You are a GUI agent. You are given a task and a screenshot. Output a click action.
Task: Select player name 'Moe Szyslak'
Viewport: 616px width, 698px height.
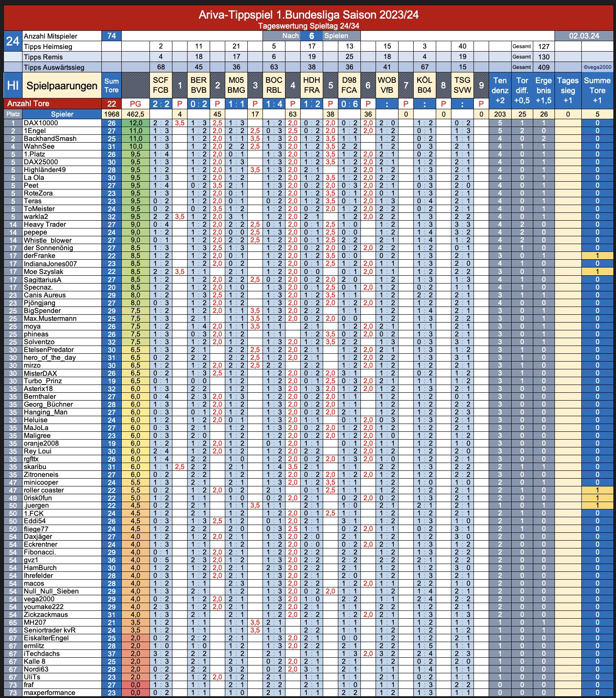pyautogui.click(x=43, y=271)
